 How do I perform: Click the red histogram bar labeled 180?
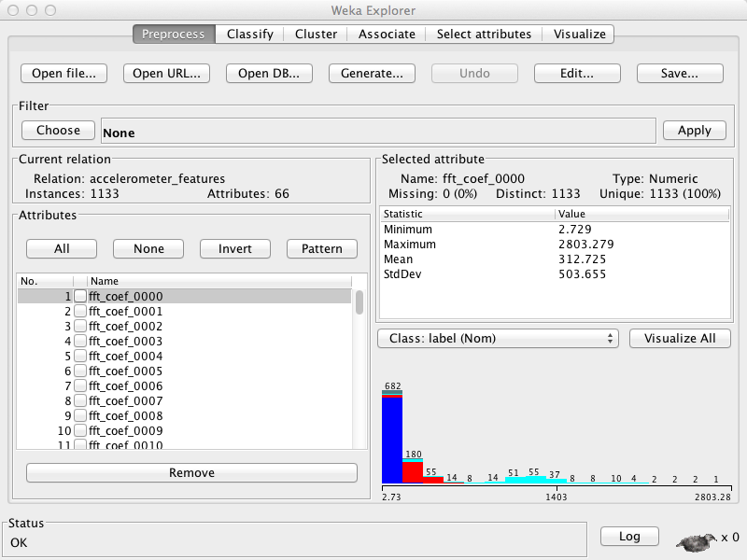(413, 472)
